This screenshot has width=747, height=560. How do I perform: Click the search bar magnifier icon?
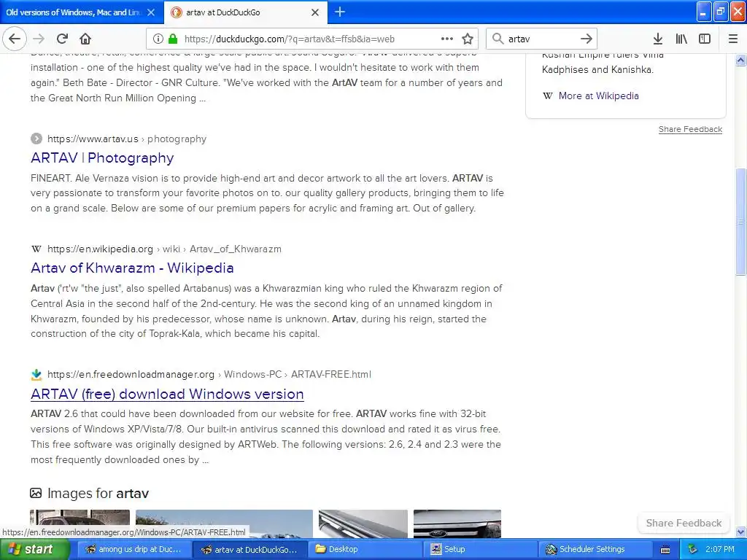tap(498, 39)
